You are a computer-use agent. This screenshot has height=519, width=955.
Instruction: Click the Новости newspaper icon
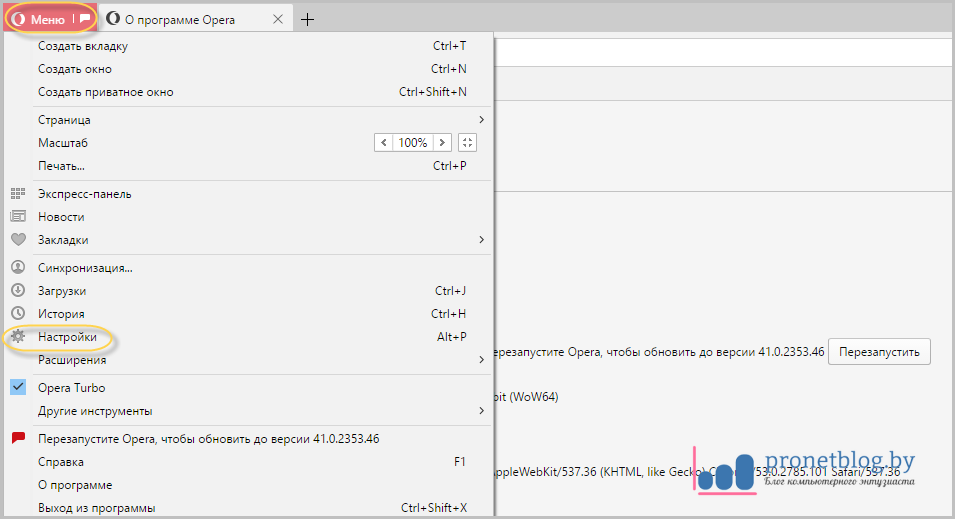point(18,216)
